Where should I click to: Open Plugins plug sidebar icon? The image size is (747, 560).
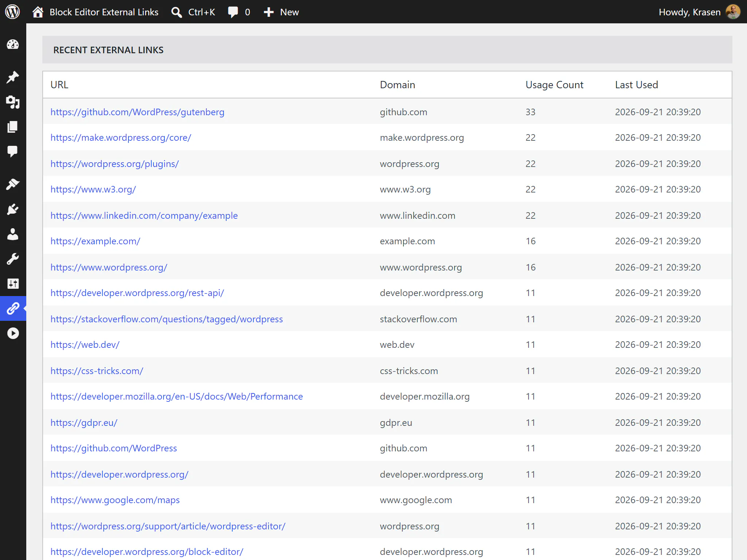pos(13,209)
